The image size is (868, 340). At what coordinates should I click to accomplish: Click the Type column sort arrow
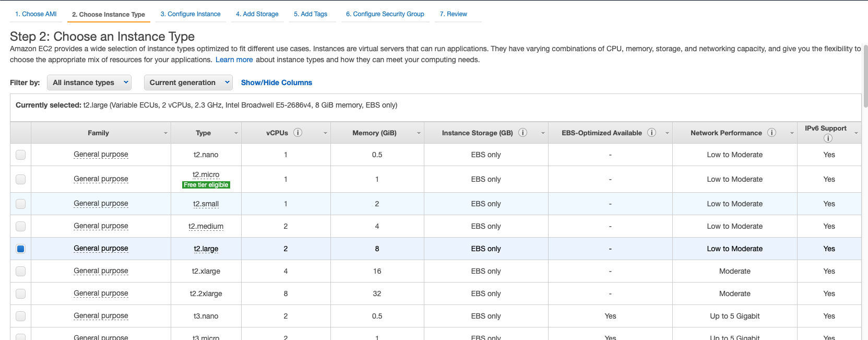pyautogui.click(x=236, y=133)
